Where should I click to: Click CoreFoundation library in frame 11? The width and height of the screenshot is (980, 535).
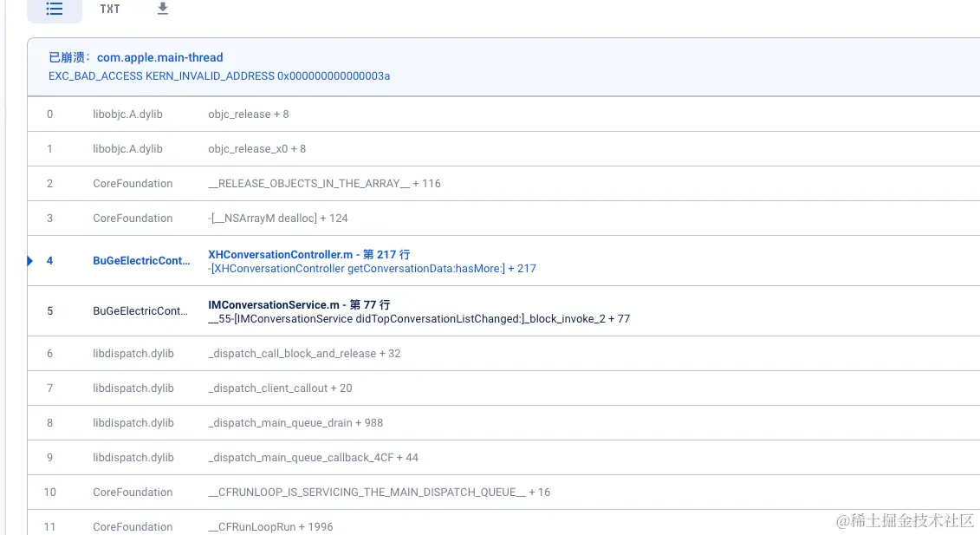click(133, 527)
